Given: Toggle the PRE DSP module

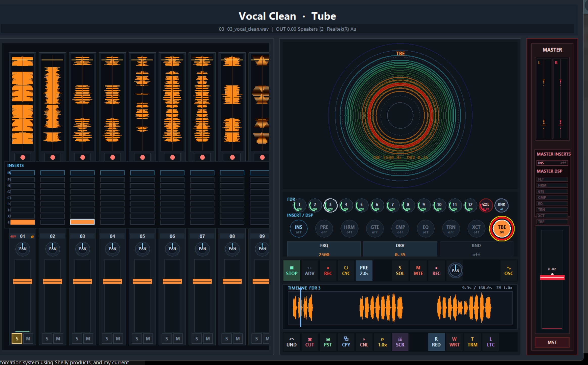Looking at the screenshot, I should 324,229.
